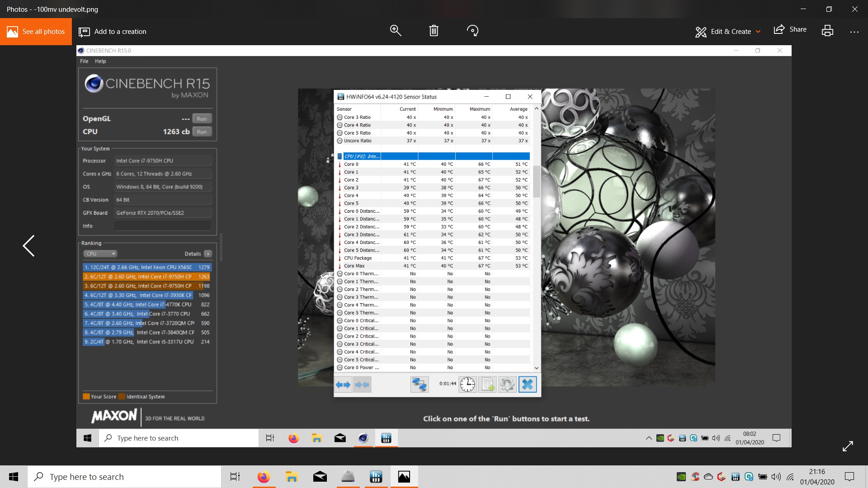
Task: Click the HWiNFO network computers icon
Action: pyautogui.click(x=419, y=385)
